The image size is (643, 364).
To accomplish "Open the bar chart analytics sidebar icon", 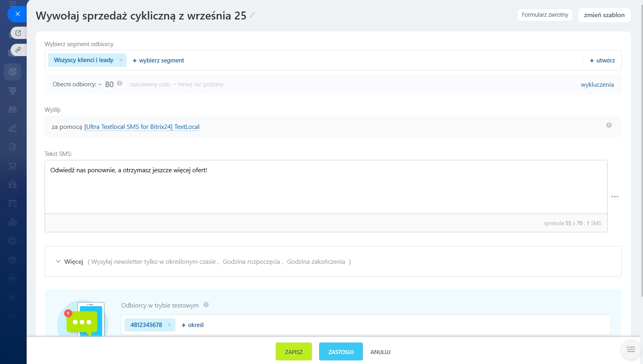I will click(13, 222).
